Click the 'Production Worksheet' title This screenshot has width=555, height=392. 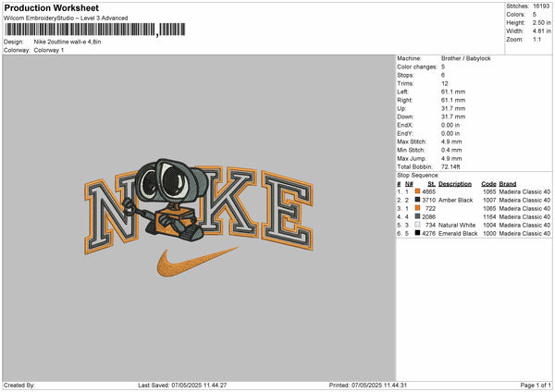[x=51, y=7]
